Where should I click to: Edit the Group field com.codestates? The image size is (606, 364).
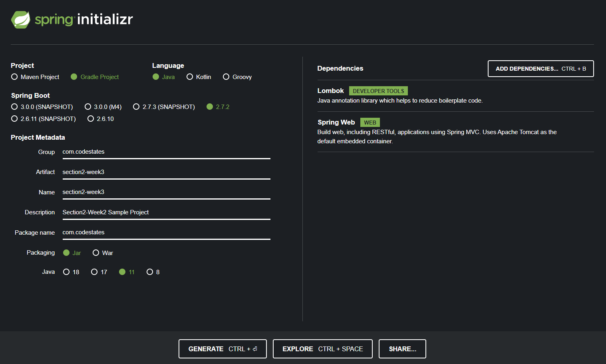167,152
